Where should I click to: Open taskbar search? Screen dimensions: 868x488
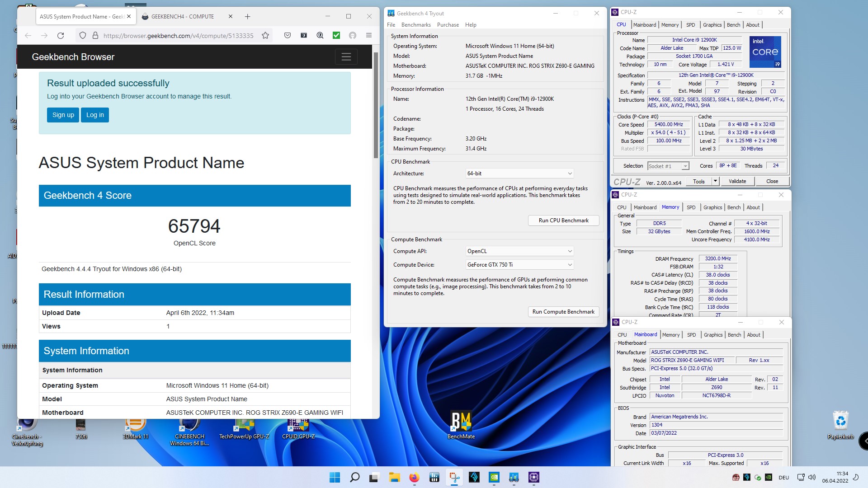[x=355, y=477]
